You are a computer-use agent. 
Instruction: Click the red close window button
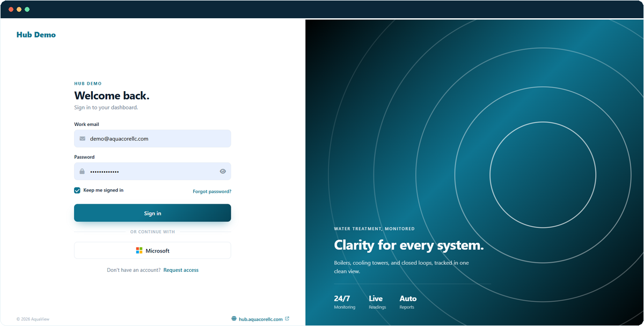11,10
